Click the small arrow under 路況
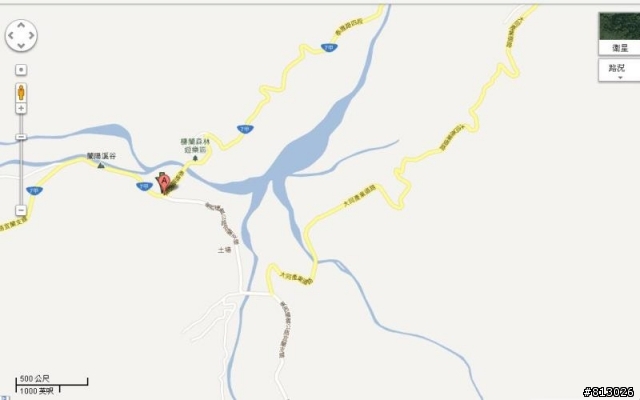640x400 pixels. click(620, 78)
